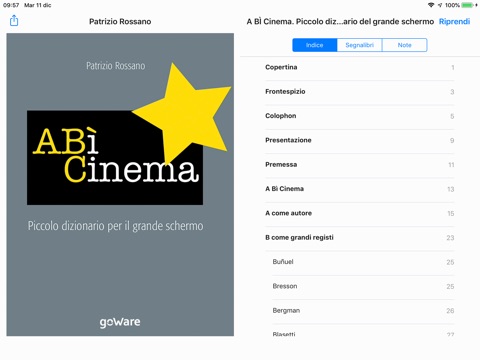Open the Bresson sub-entry
The width and height of the screenshot is (480, 360).
pyautogui.click(x=363, y=286)
